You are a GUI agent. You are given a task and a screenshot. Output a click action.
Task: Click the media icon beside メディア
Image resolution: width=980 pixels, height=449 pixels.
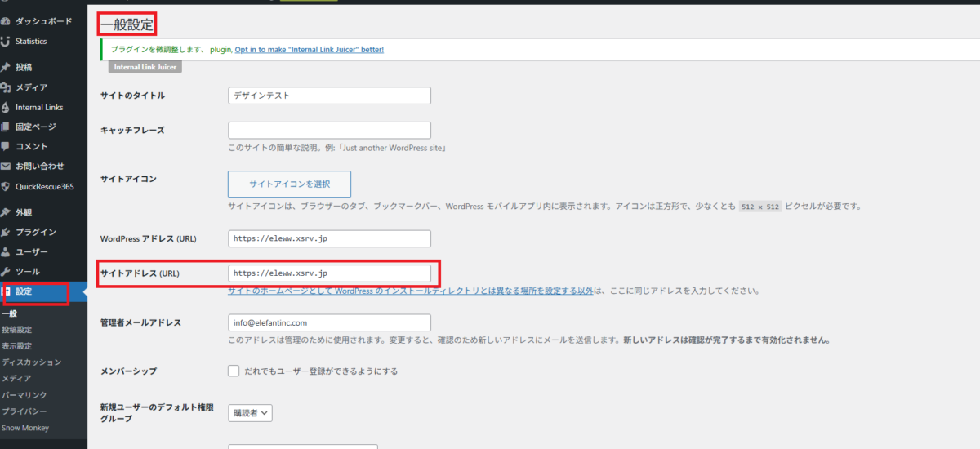pos(6,87)
